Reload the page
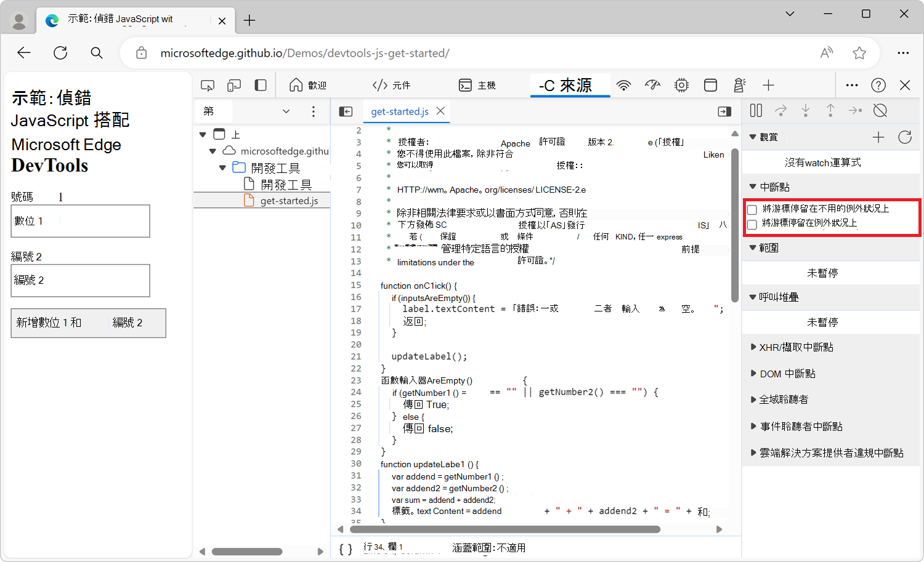 point(60,53)
